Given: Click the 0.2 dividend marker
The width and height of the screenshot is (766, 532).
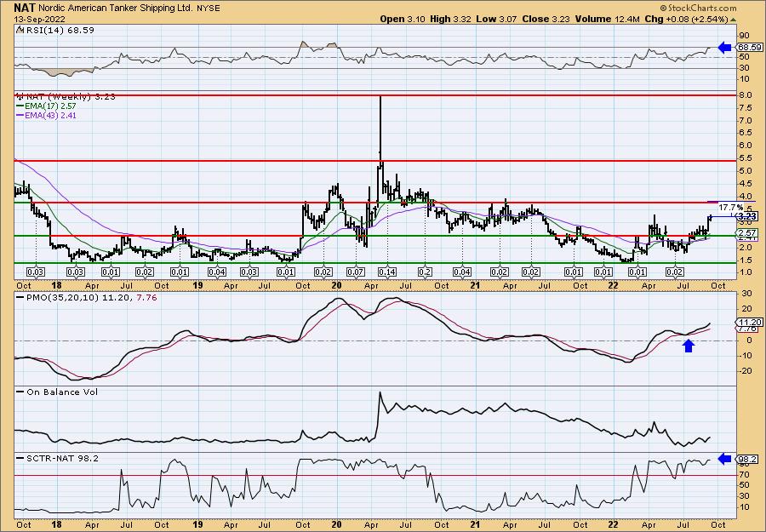Looking at the screenshot, I should pyautogui.click(x=425, y=272).
